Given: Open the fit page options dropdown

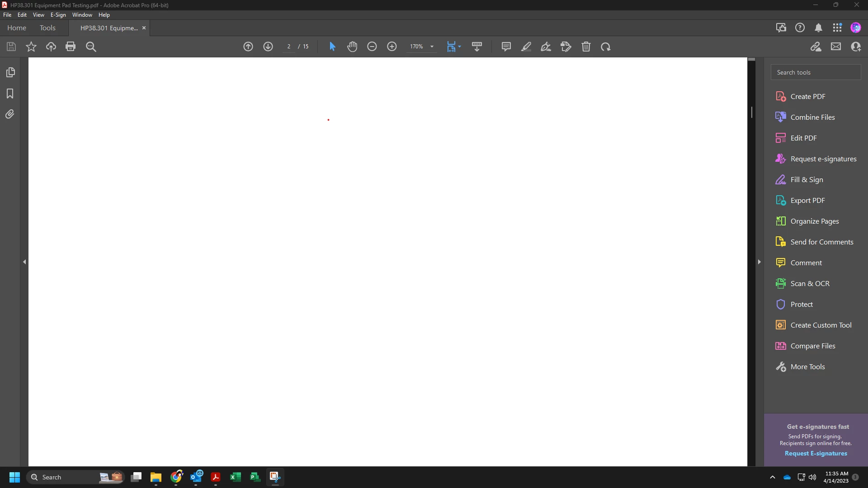Looking at the screenshot, I should tap(460, 47).
